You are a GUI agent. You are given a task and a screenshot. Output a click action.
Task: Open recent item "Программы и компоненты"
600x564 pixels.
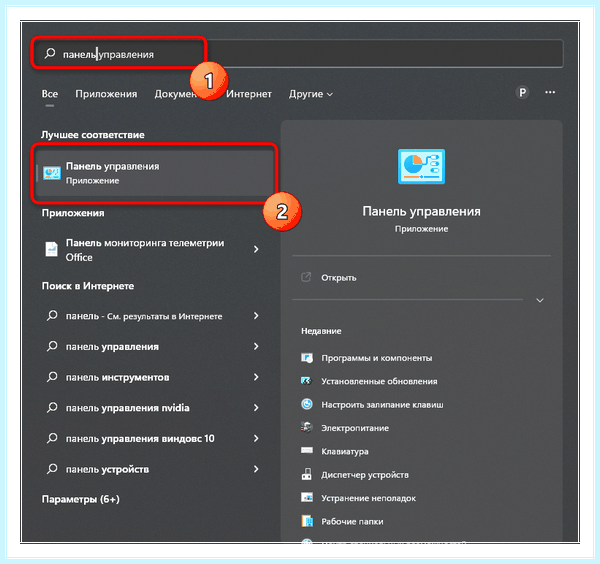(377, 358)
